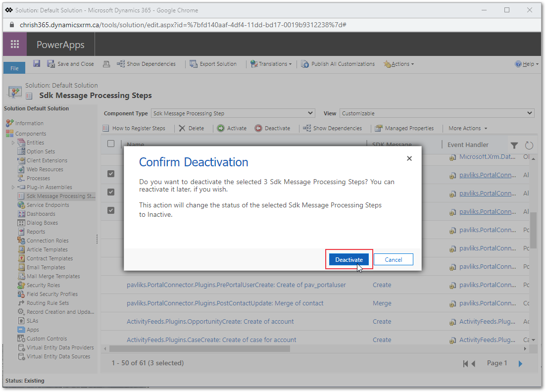This screenshot has width=546, height=392.
Task: Select Web Resources in the tree
Action: [45, 169]
